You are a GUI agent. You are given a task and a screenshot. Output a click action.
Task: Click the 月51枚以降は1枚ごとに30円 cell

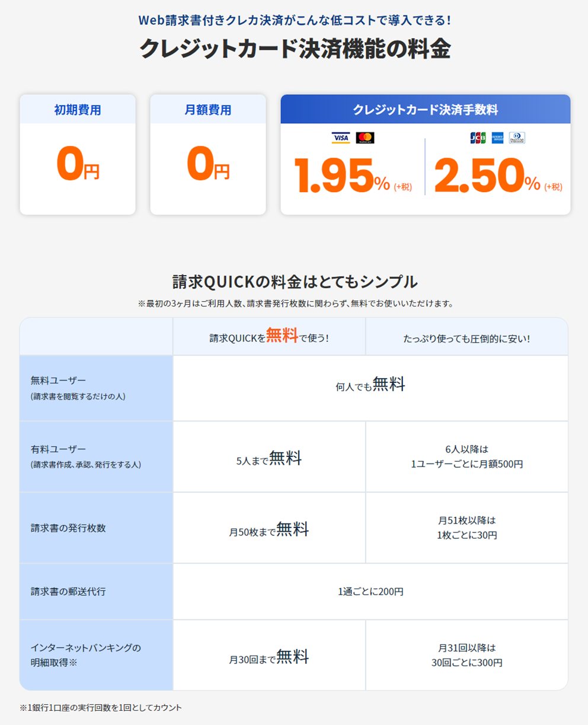466,528
